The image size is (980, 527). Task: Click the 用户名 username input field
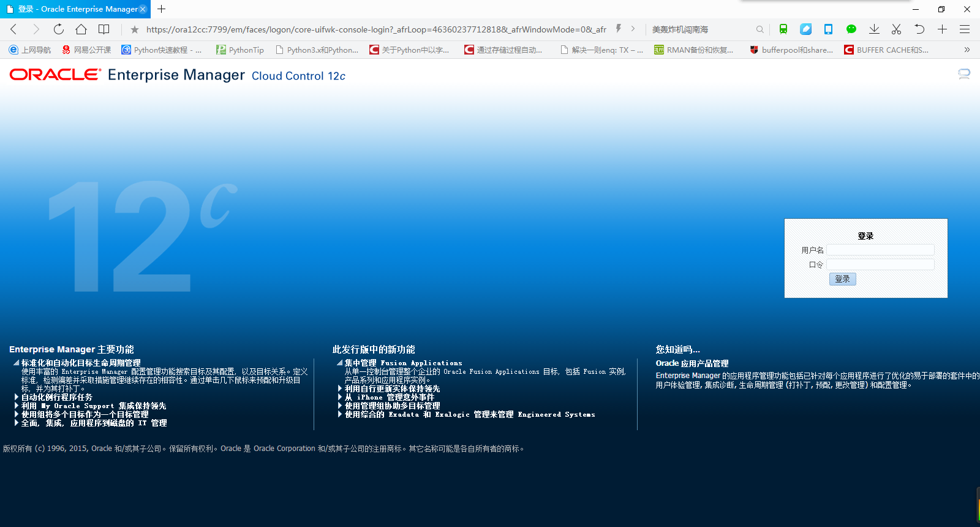click(880, 250)
